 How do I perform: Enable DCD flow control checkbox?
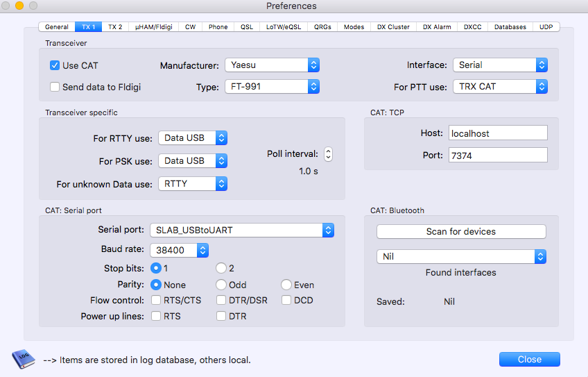pyautogui.click(x=286, y=300)
